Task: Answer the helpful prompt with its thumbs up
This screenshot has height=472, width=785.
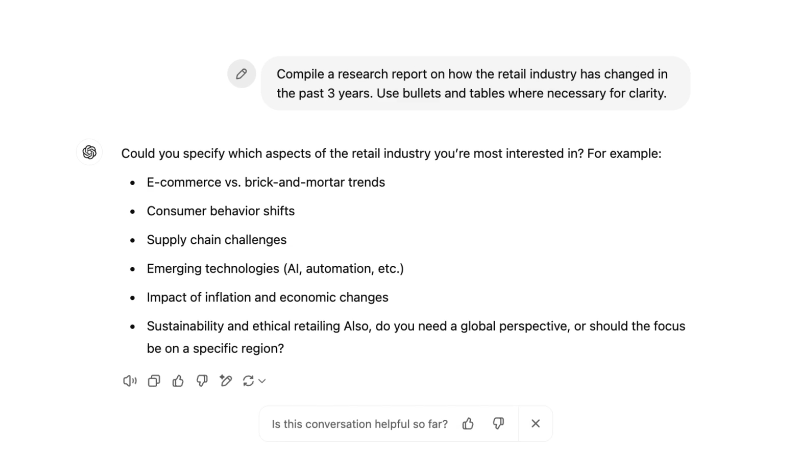Action: tap(468, 423)
